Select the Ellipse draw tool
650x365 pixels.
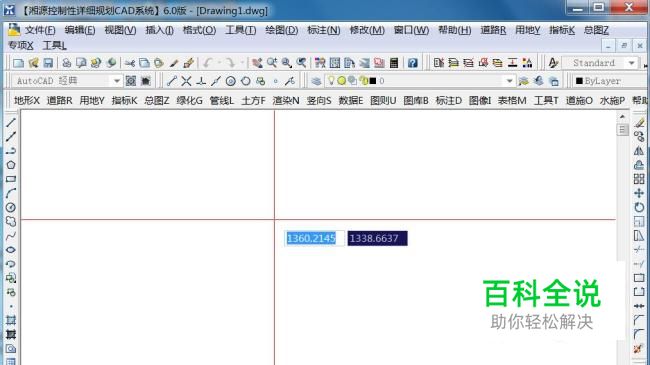click(11, 250)
